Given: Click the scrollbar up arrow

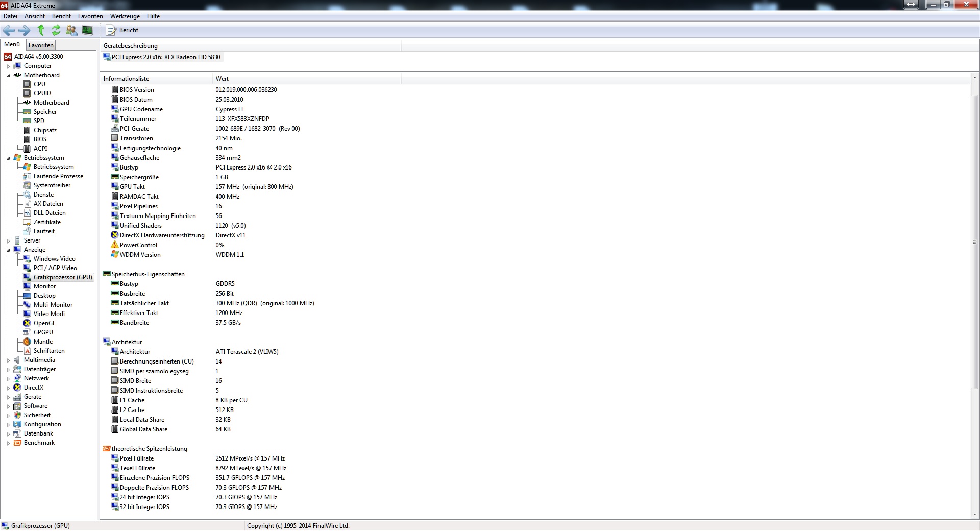Looking at the screenshot, I should click(975, 77).
